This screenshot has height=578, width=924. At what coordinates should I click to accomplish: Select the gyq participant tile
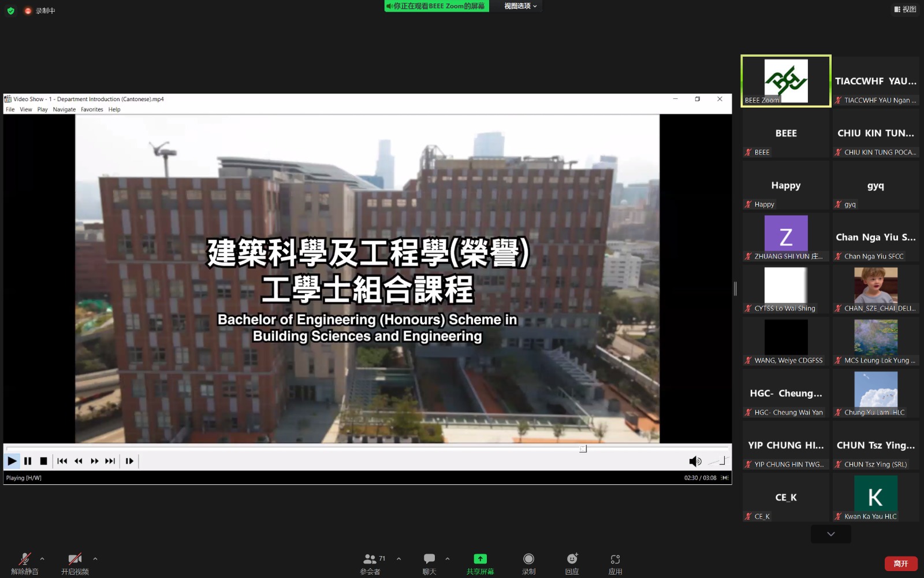click(x=875, y=185)
